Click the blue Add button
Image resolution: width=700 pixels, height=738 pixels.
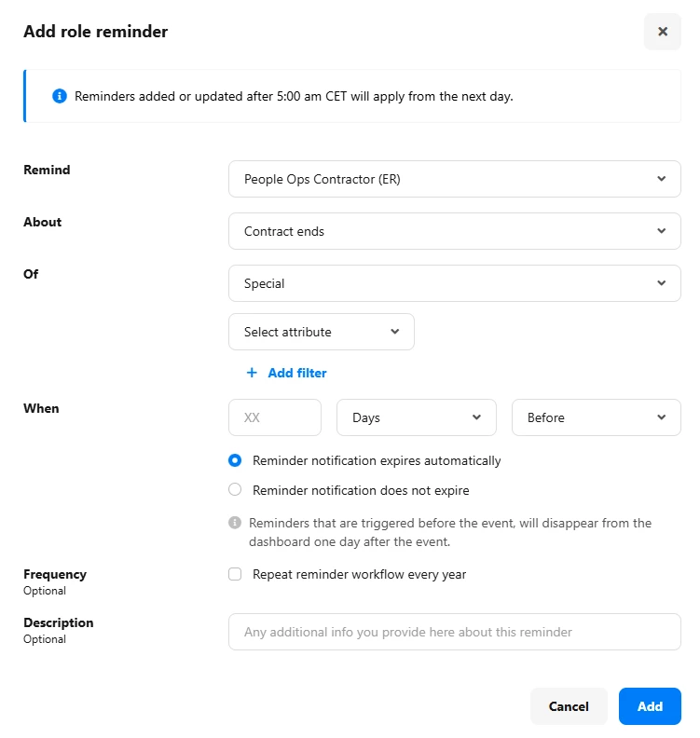pos(650,706)
